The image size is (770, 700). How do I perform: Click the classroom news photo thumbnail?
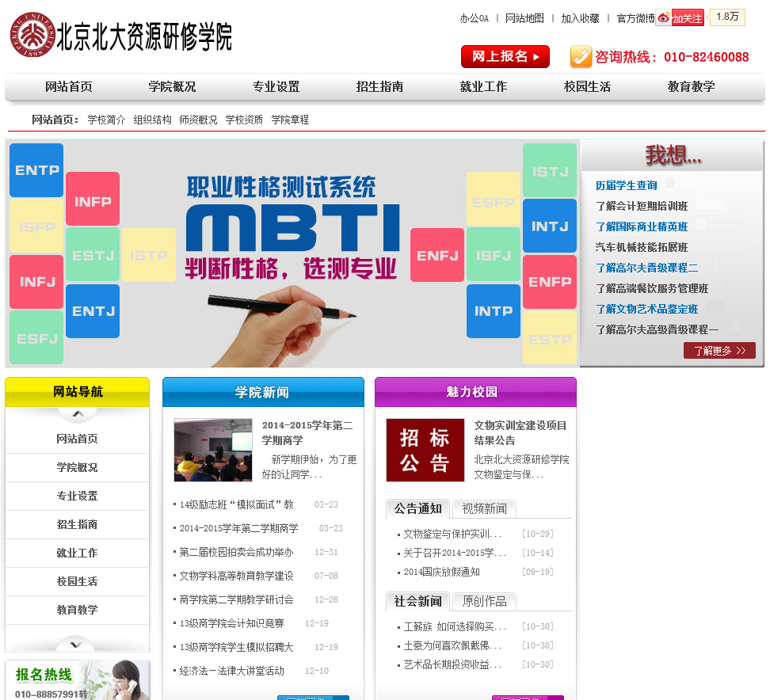(x=213, y=450)
